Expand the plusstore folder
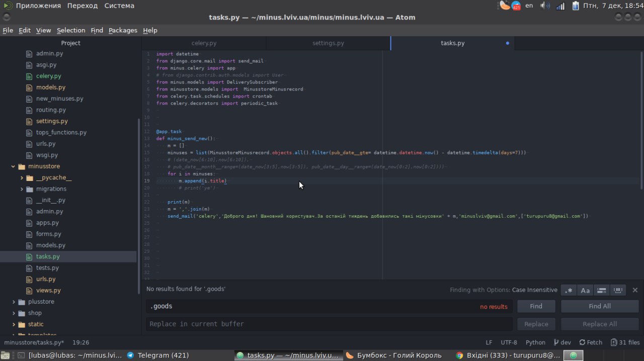This screenshot has height=361, width=644. coord(14,302)
